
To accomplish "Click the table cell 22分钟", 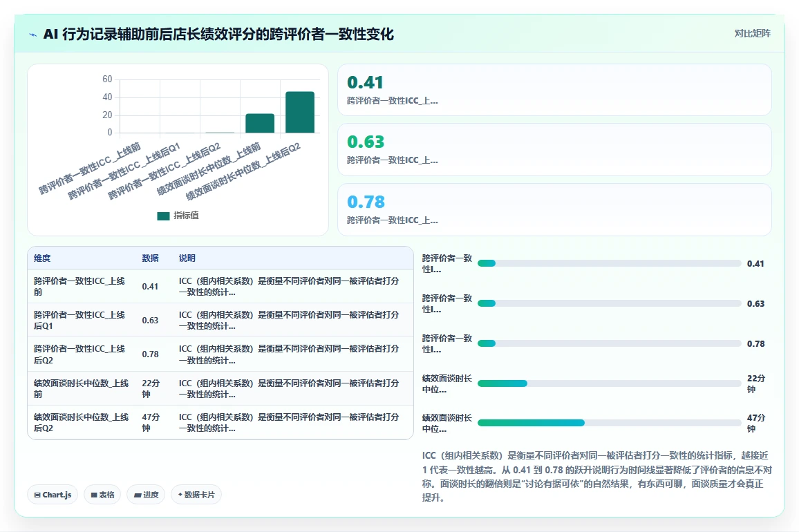I will pos(151,388).
